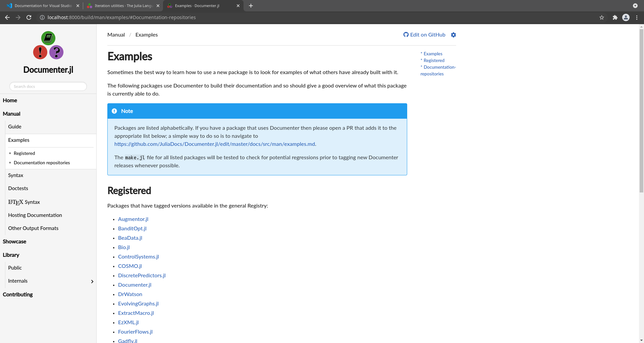Click Edit on GitHub link
644x343 pixels.
tap(424, 35)
